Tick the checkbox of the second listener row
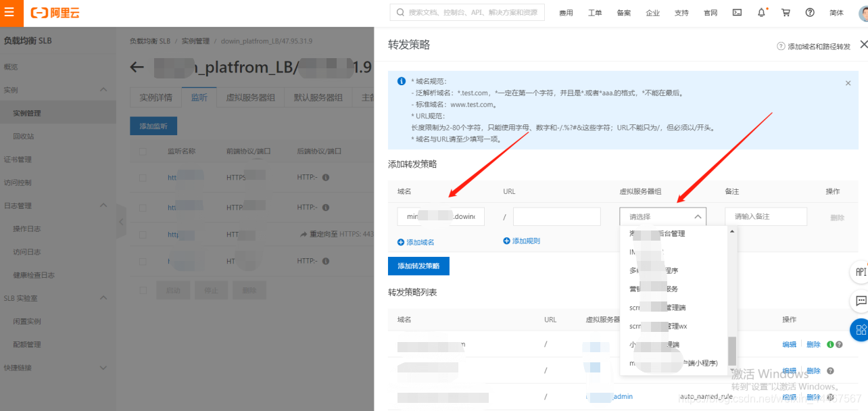868x411 pixels. (143, 207)
